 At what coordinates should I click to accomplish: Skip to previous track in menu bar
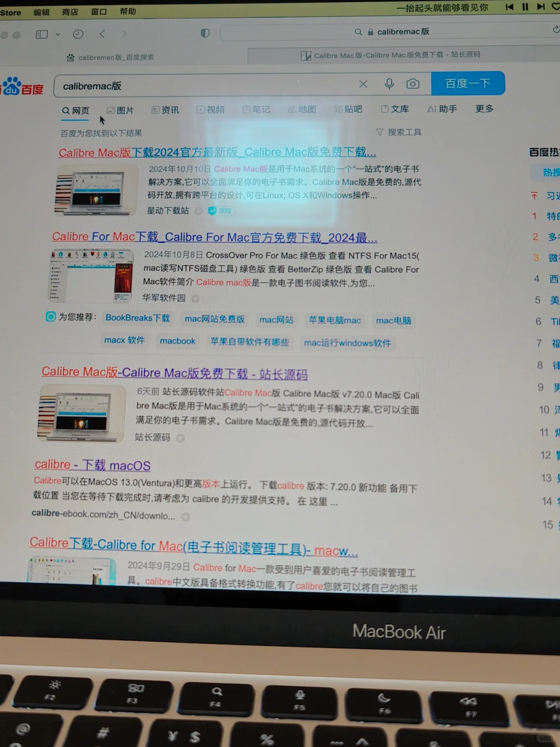coord(509,7)
